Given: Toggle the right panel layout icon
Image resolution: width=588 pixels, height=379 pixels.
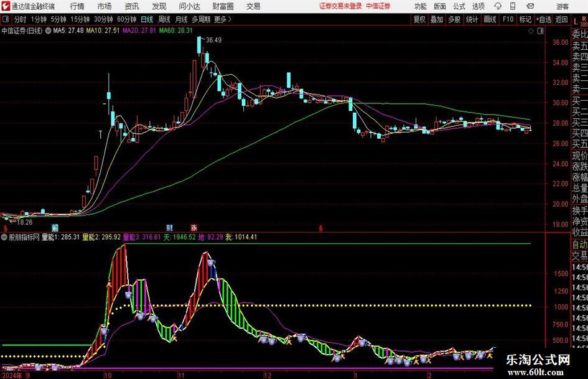Looking at the screenshot, I should point(540,31).
